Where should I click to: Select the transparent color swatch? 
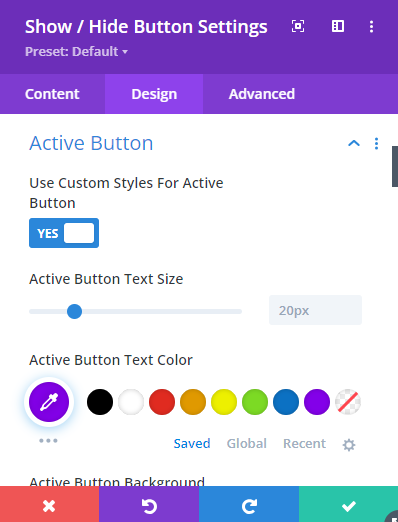pos(348,402)
